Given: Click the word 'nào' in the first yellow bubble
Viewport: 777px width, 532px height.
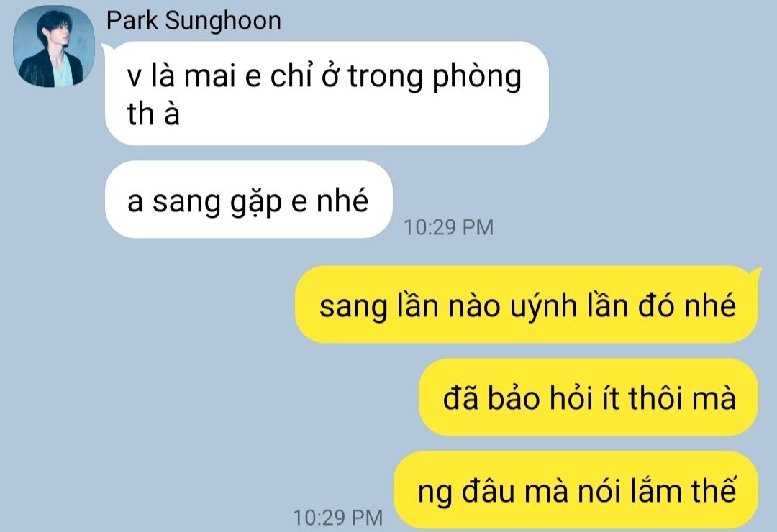Looking at the screenshot, I should click(x=474, y=305).
